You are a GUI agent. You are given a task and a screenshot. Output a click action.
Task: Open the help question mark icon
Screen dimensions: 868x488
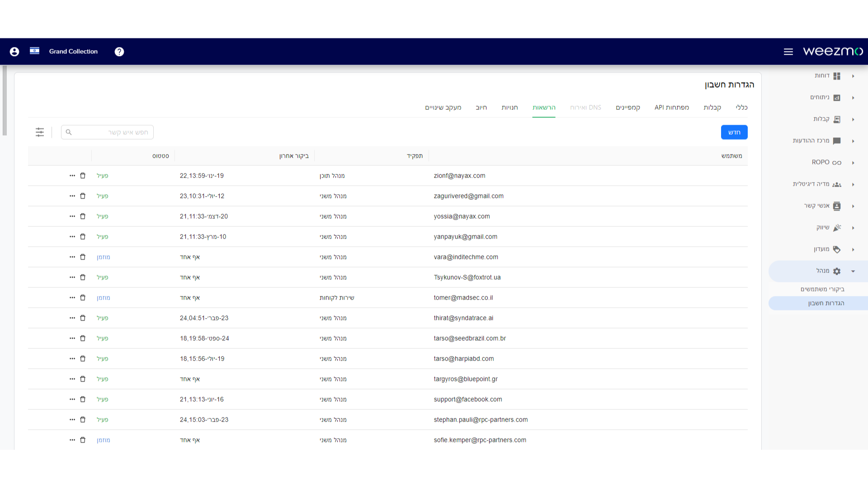click(x=119, y=52)
